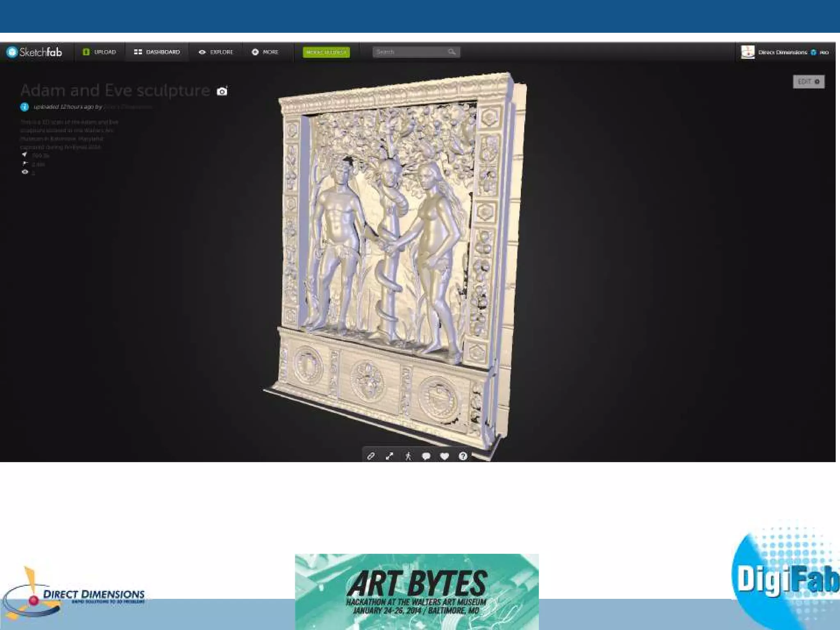Click the Art Bytes hackathon banner
The width and height of the screenshot is (840, 630).
[x=417, y=591]
